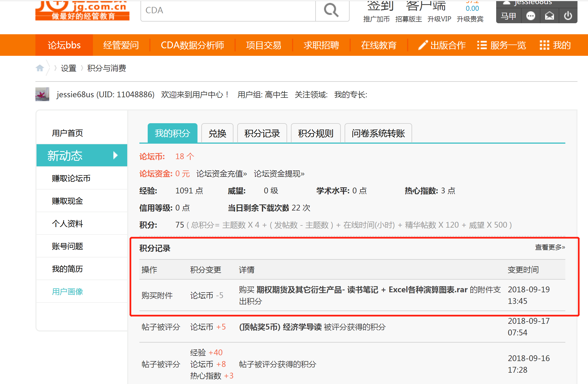Click the 论坛资金提现» link
The width and height of the screenshot is (588, 384).
click(x=279, y=174)
